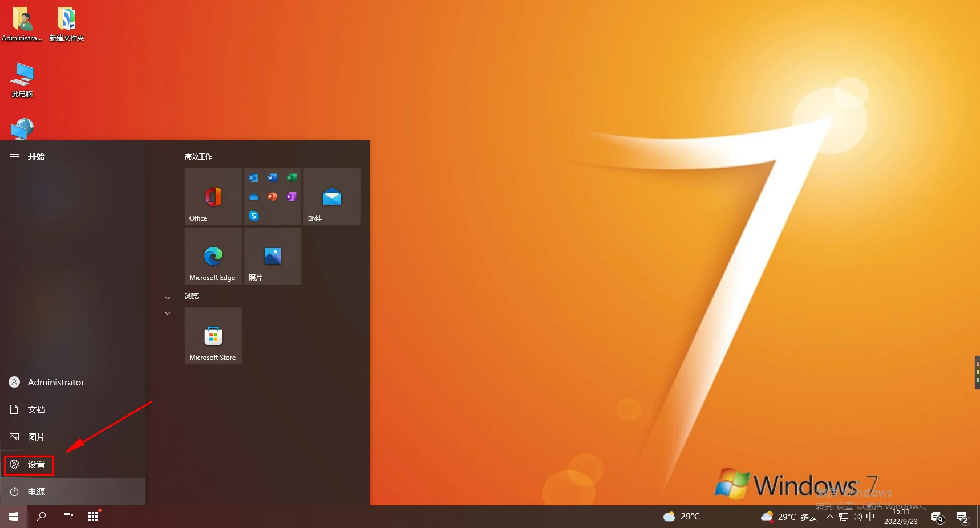Open the Administrator account menu
980x528 pixels.
pyautogui.click(x=73, y=382)
